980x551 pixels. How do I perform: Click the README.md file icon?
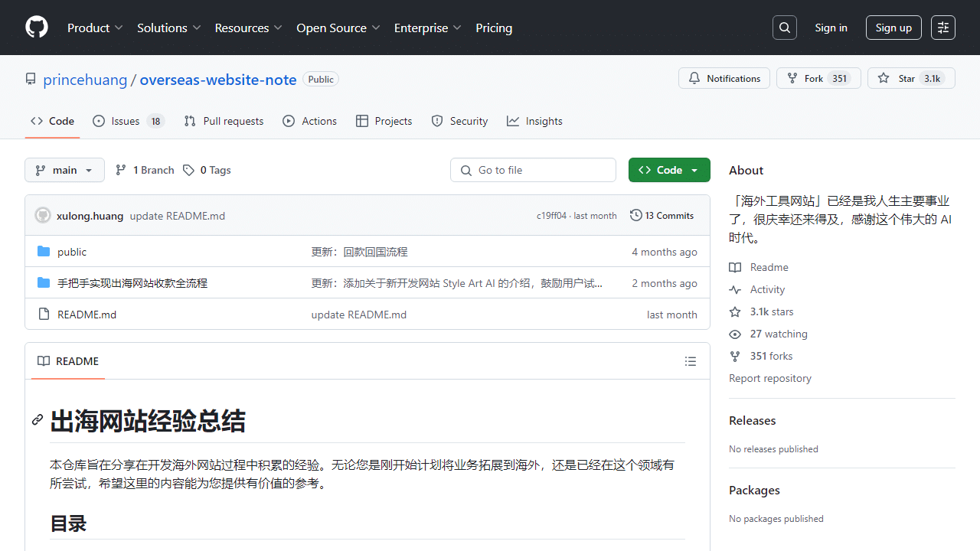(44, 315)
